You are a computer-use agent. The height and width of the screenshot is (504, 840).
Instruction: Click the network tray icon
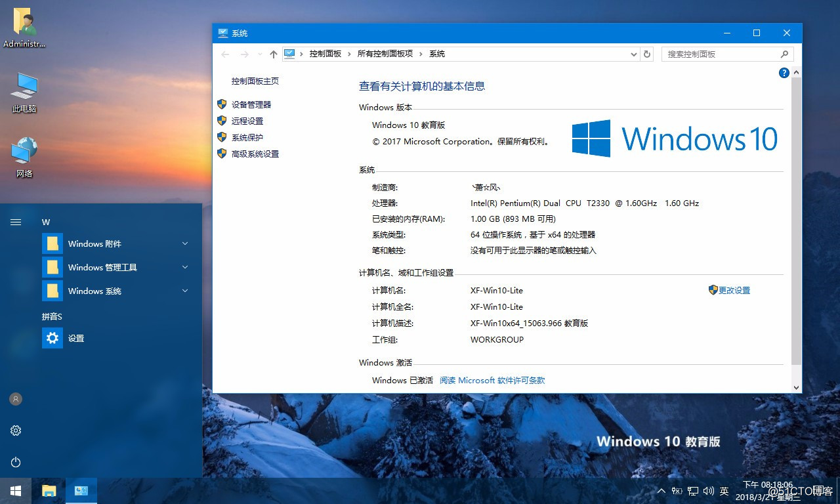click(692, 491)
